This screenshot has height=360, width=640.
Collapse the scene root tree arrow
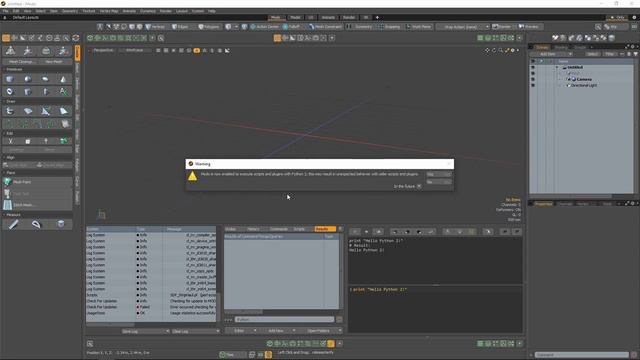557,67
